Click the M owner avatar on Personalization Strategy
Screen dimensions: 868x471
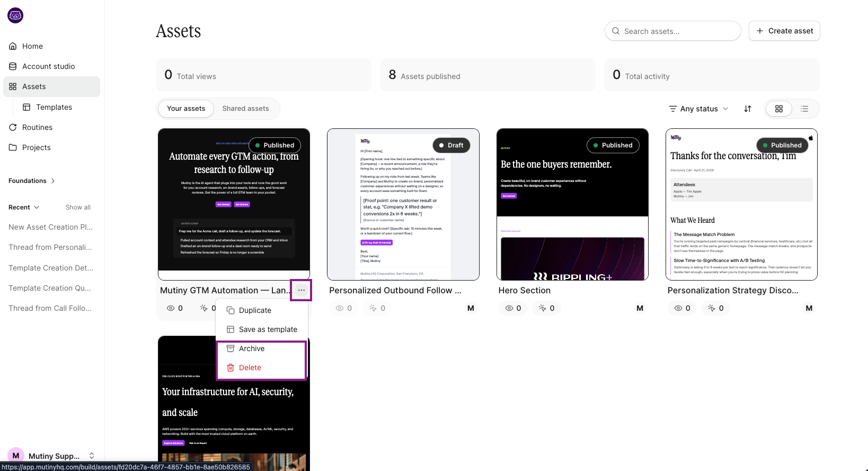coord(809,308)
